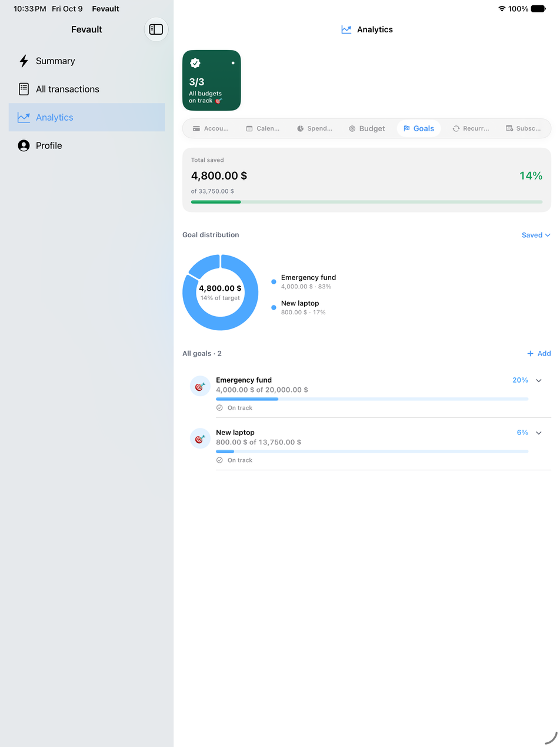The image size is (560, 747).
Task: Click the All transactions list icon
Action: pyautogui.click(x=24, y=89)
